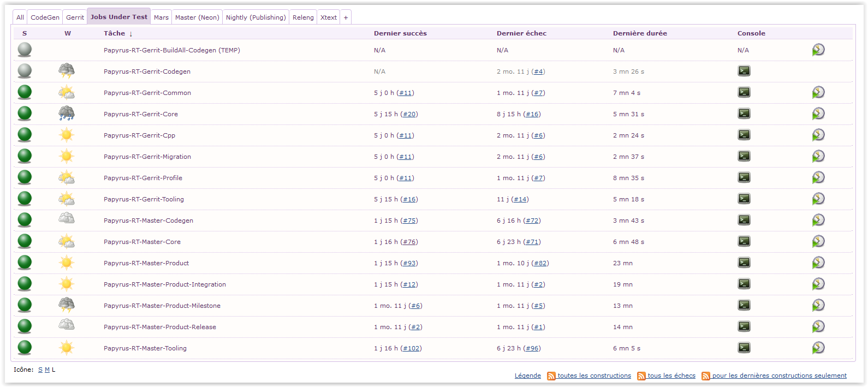868x387 pixels.
Task: Open console output for Papyrus-RT-Master-Product
Action: [x=744, y=263]
